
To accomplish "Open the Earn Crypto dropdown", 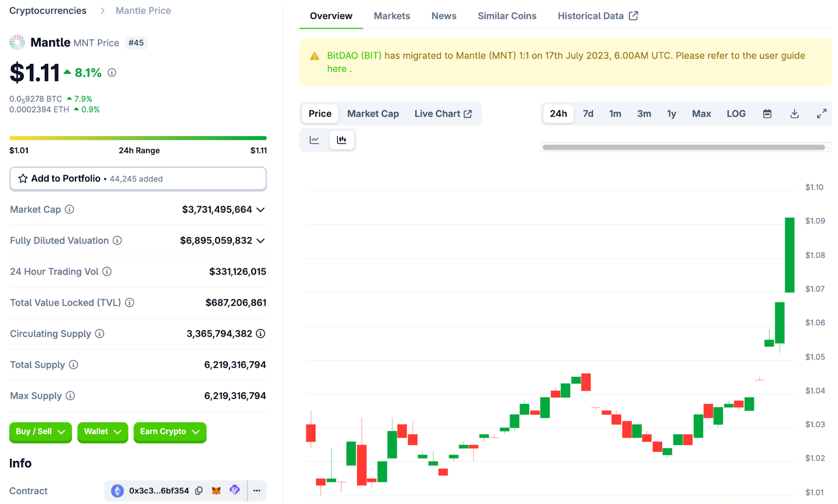I will tap(170, 432).
